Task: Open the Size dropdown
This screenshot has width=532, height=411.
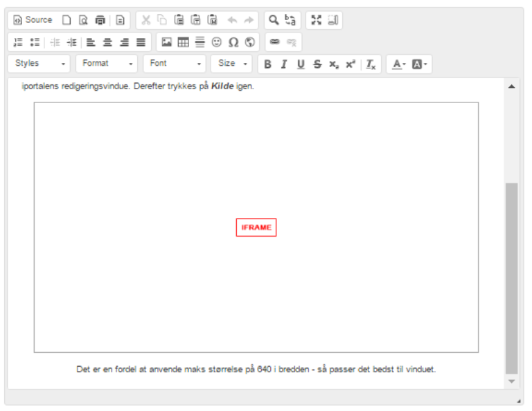Action: 231,64
